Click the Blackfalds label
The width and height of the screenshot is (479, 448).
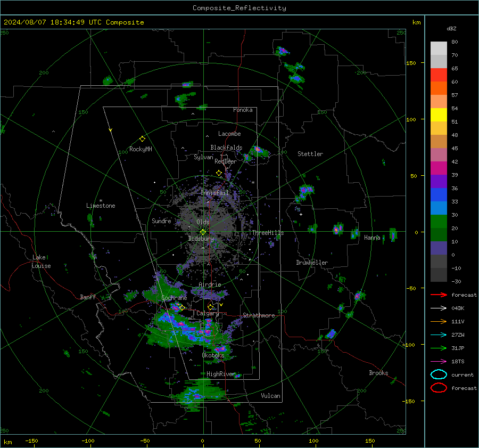[x=226, y=148]
